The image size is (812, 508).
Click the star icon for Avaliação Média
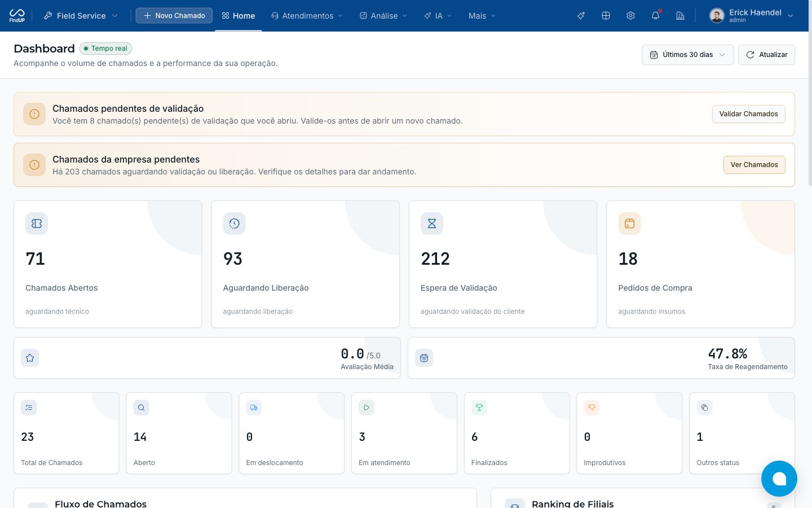pos(30,358)
